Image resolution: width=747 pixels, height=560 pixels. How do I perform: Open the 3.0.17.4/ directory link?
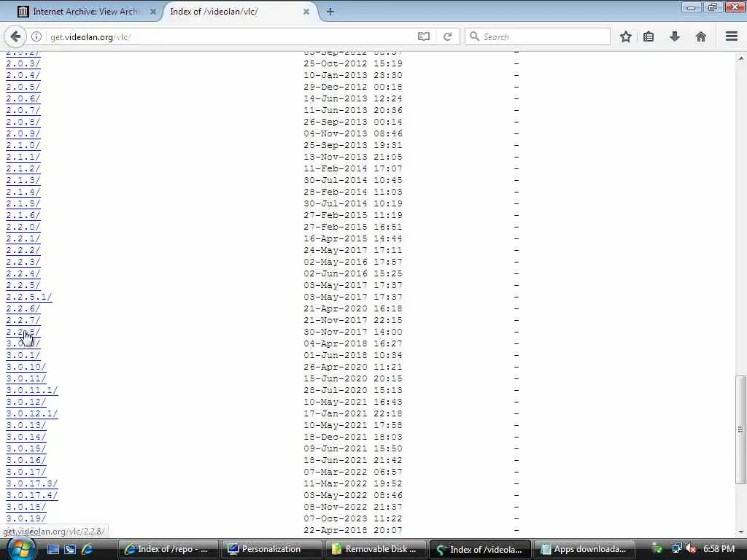point(31,495)
